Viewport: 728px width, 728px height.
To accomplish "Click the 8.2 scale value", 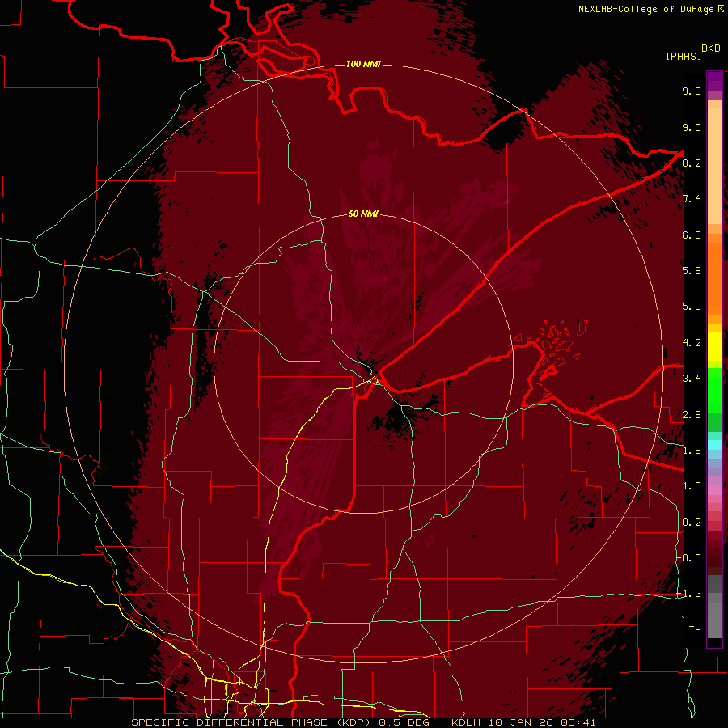I will (692, 163).
